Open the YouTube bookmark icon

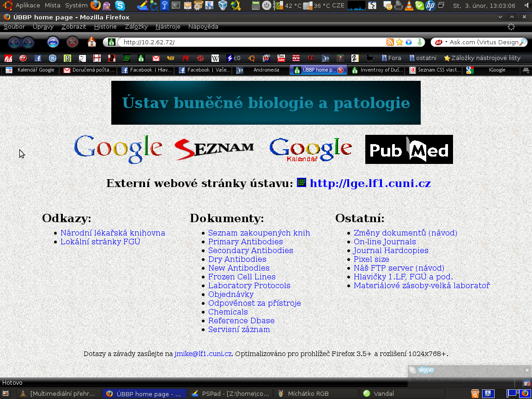(281, 58)
